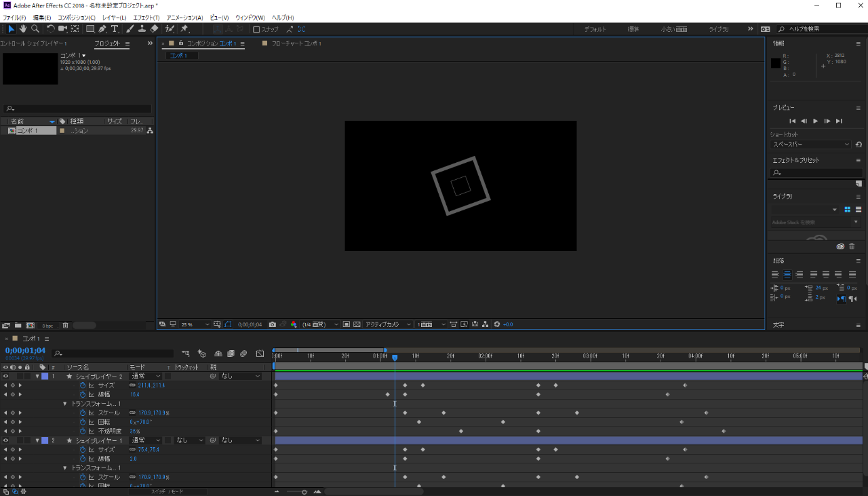This screenshot has height=496, width=868.
Task: Hide シェイプレイヤー 1 using its eye icon
Action: pyautogui.click(x=5, y=440)
